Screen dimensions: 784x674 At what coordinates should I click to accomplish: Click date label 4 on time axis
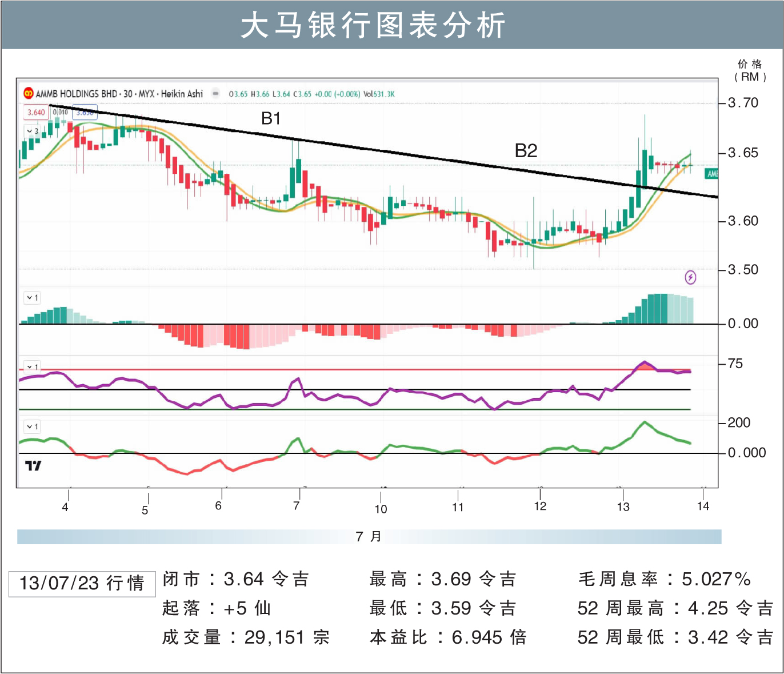(65, 507)
